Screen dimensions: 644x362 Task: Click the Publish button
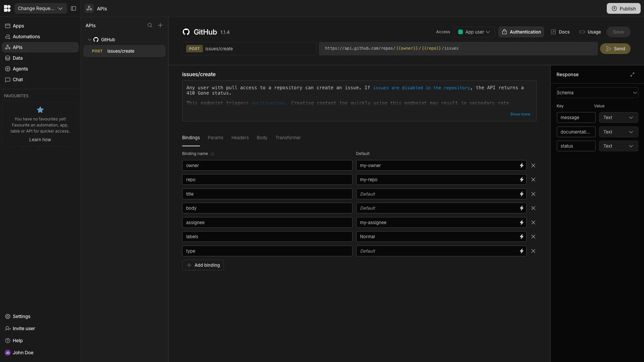pos(624,8)
